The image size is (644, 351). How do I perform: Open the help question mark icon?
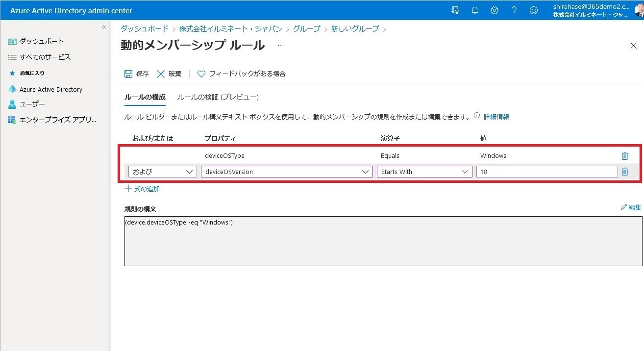click(x=514, y=10)
